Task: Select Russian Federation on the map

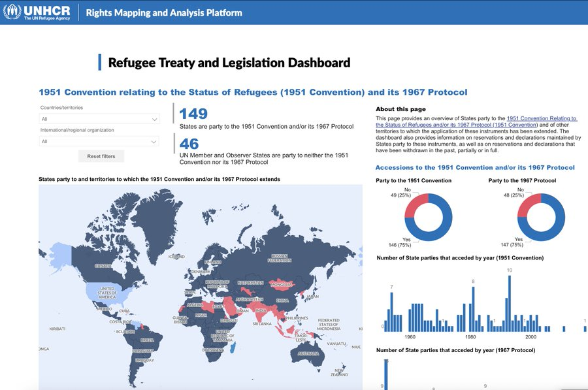Action: pos(279,258)
